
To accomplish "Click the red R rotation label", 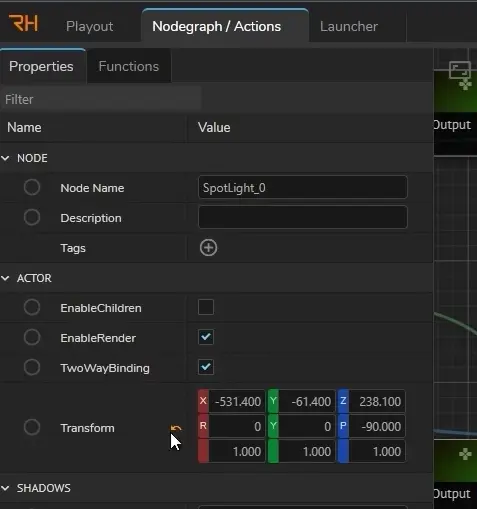I will (x=203, y=426).
